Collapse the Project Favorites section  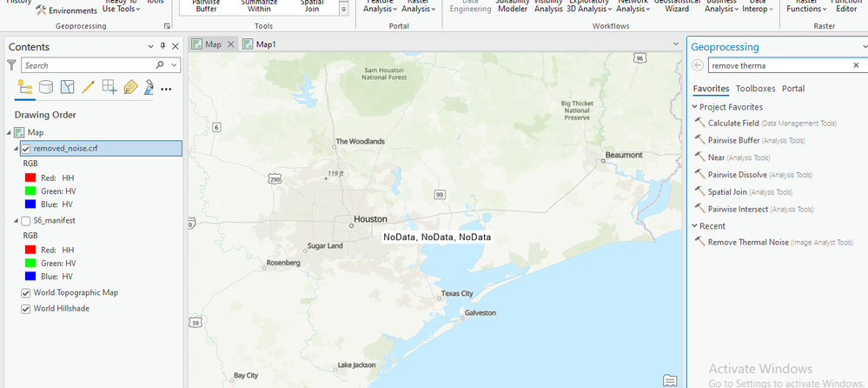pyautogui.click(x=695, y=106)
